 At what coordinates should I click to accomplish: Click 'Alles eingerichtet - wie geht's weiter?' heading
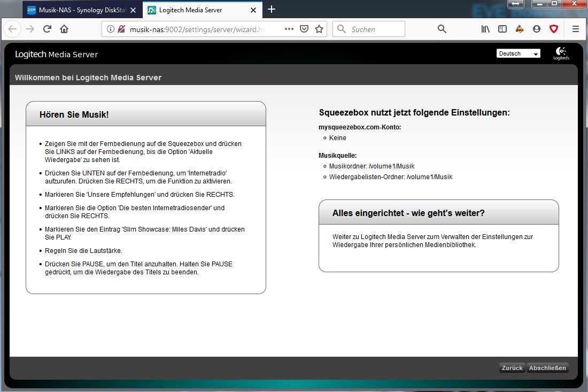click(408, 213)
